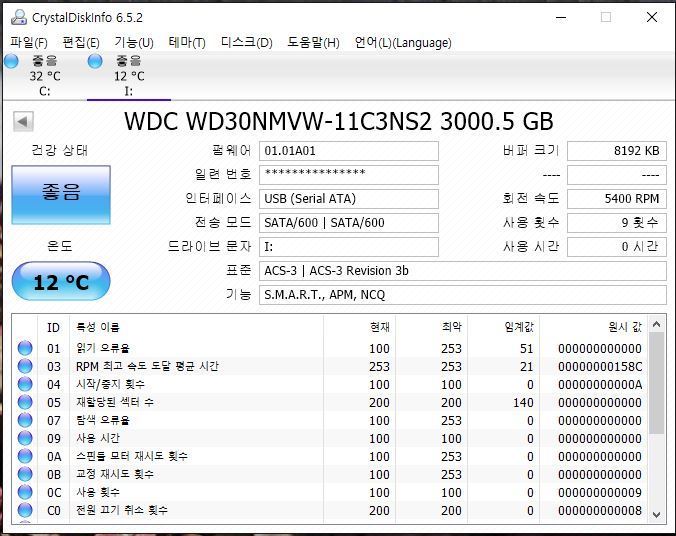Click the 현재 column header

(x=359, y=327)
